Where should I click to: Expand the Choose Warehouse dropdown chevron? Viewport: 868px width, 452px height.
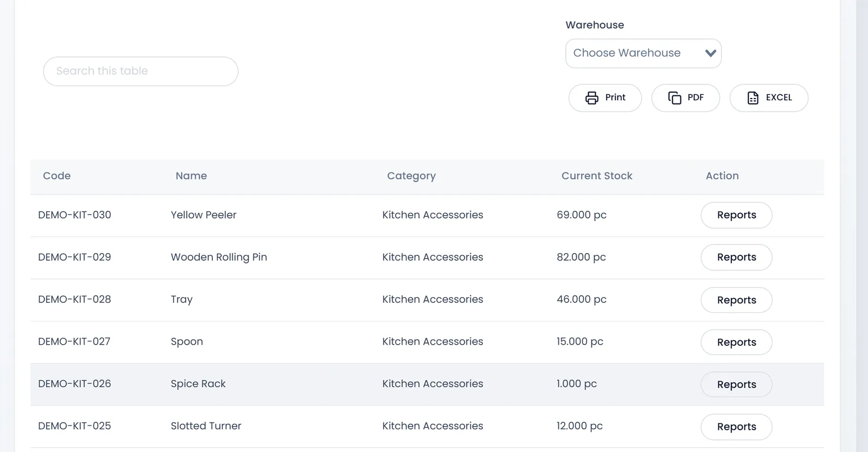click(711, 53)
